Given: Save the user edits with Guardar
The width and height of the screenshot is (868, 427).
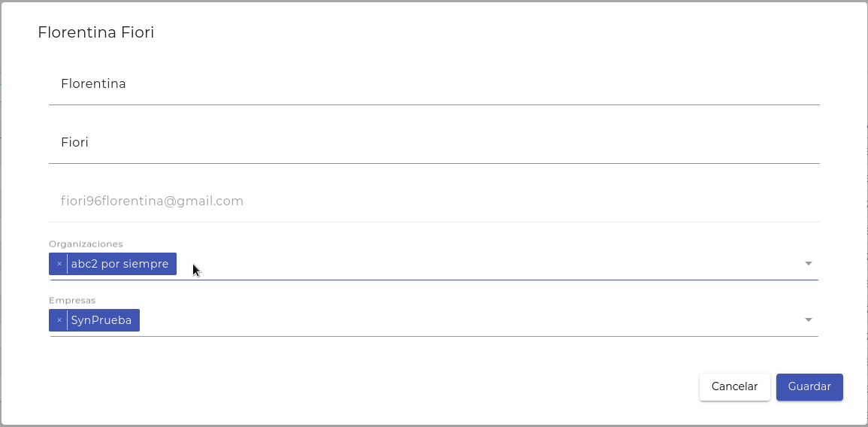Looking at the screenshot, I should click(x=809, y=386).
